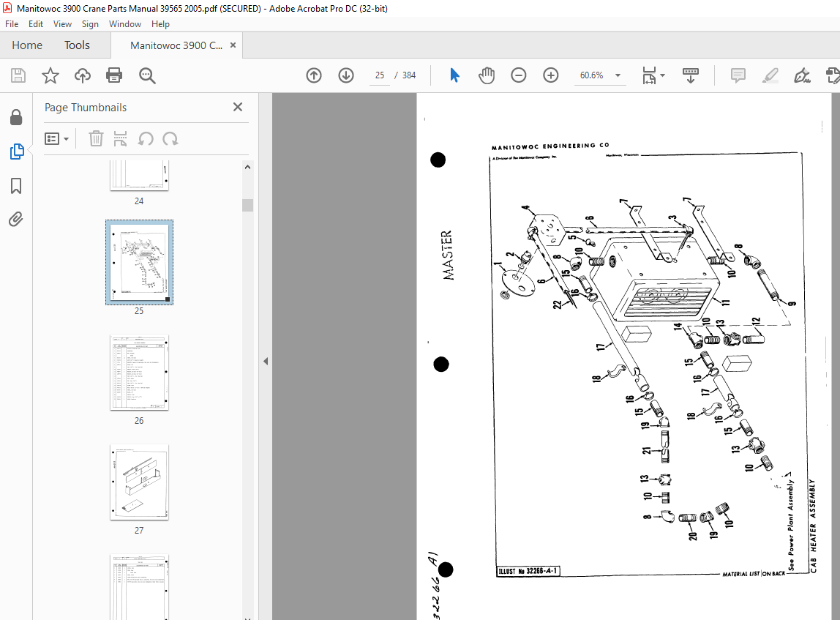840x620 pixels.
Task: Open thumbnail options menu dropdown
Action: (57, 139)
